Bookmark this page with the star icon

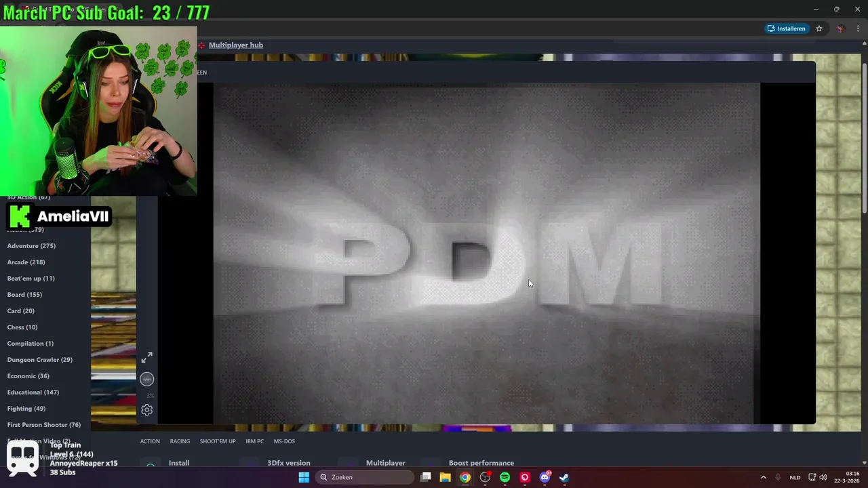point(819,28)
